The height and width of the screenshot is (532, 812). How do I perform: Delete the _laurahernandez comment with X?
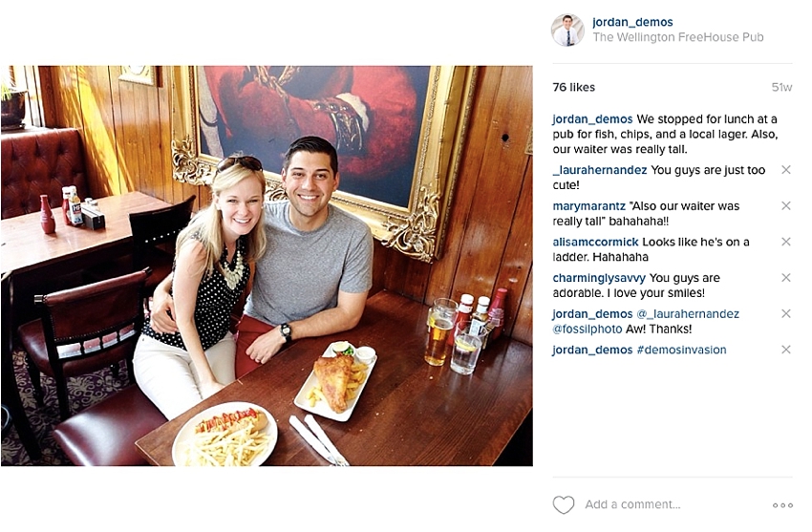click(x=785, y=170)
